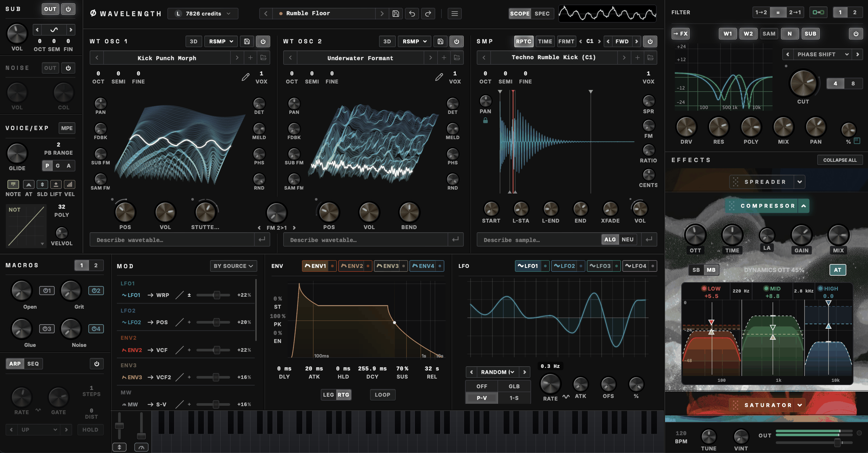The width and height of the screenshot is (868, 453).
Task: Open WT OSC 1 RSMP dropdown
Action: coord(221,41)
